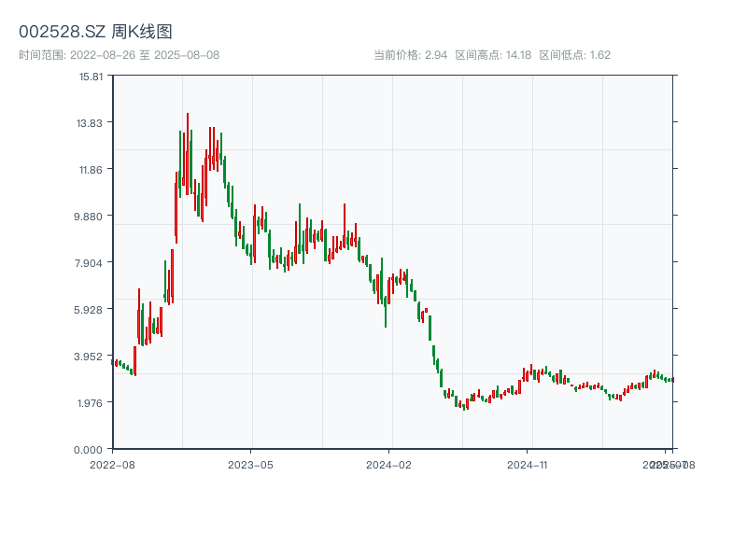This screenshot has height=560, width=747.
Task: Click the 区间高点 14.18 label
Action: [493, 55]
